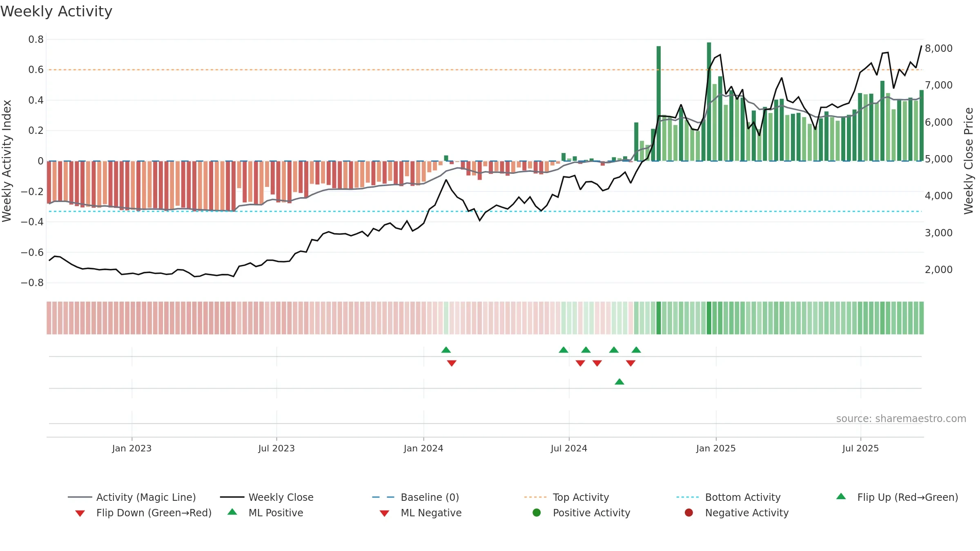Click the flip-down marker just after Jan 2024

pyautogui.click(x=452, y=363)
